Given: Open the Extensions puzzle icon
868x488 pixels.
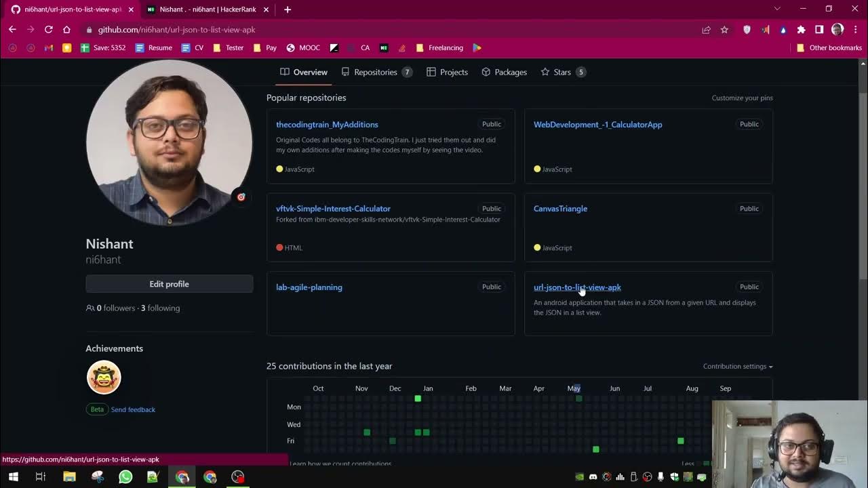Looking at the screenshot, I should (801, 30).
